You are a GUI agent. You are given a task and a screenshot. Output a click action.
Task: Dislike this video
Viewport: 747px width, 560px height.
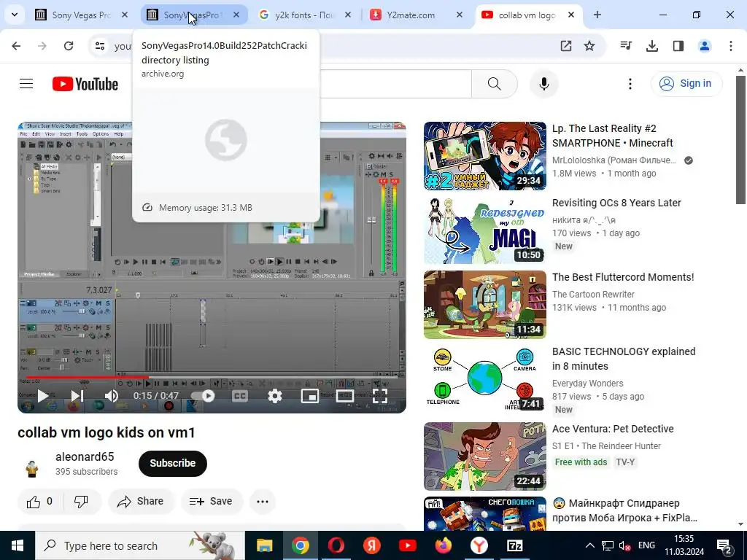(81, 502)
